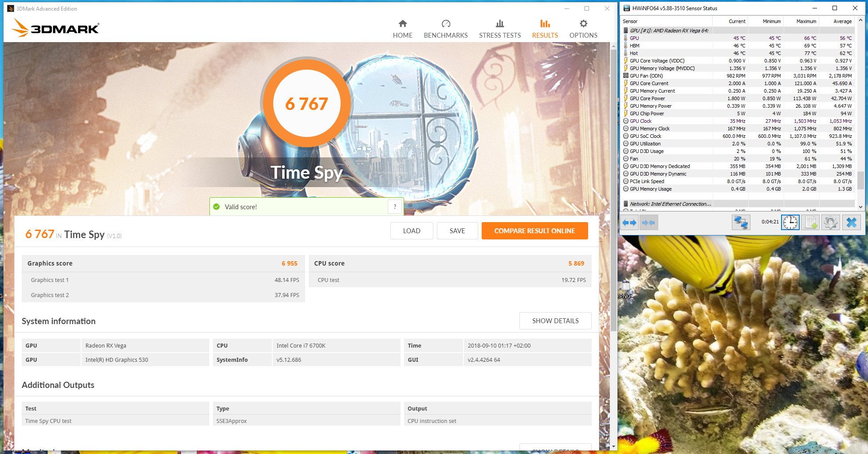The width and height of the screenshot is (868, 454).
Task: Select GPU Memory Power sensor row
Action: click(738, 106)
